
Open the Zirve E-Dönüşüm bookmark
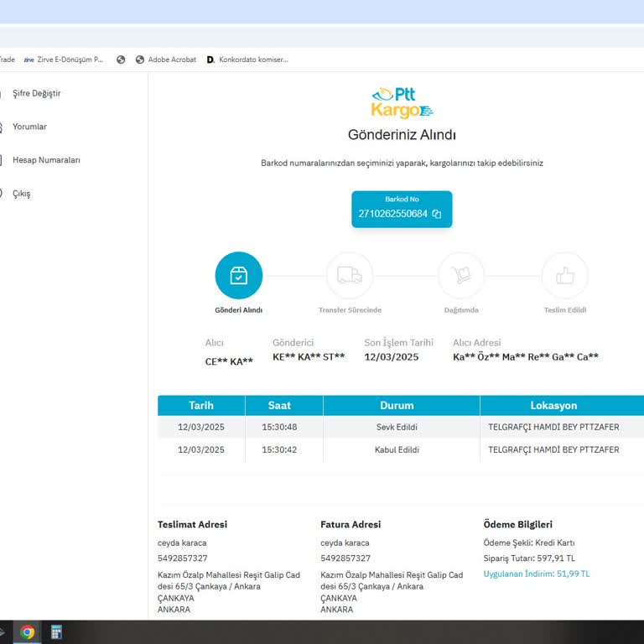[64, 60]
